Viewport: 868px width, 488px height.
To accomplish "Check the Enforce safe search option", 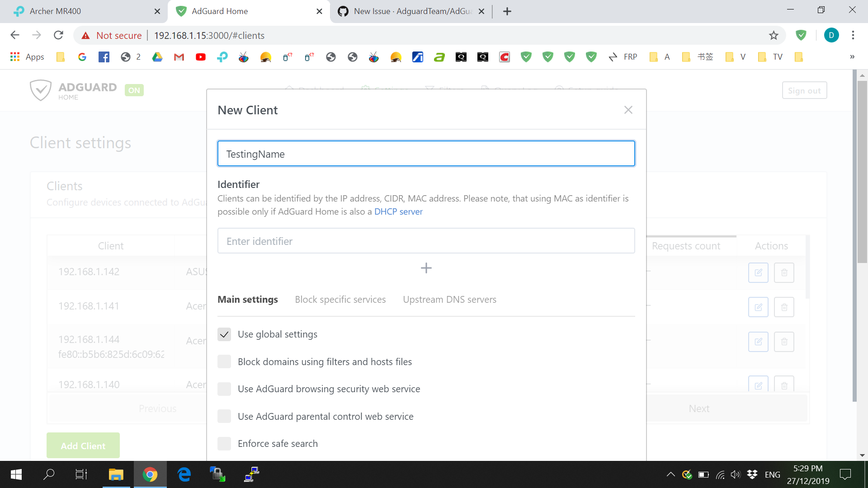I will click(224, 443).
